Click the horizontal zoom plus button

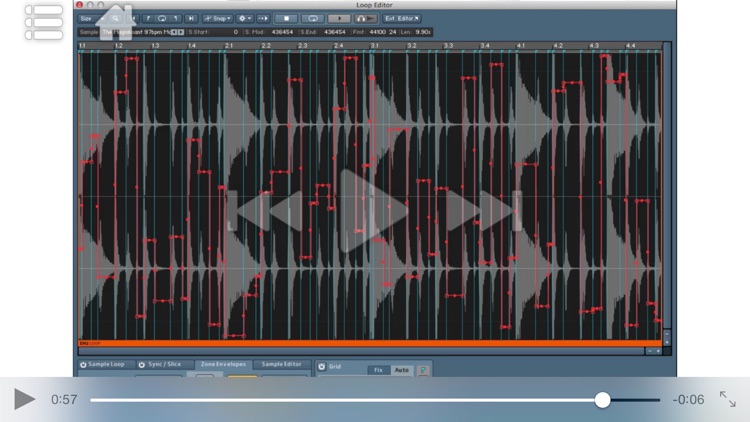tap(658, 351)
